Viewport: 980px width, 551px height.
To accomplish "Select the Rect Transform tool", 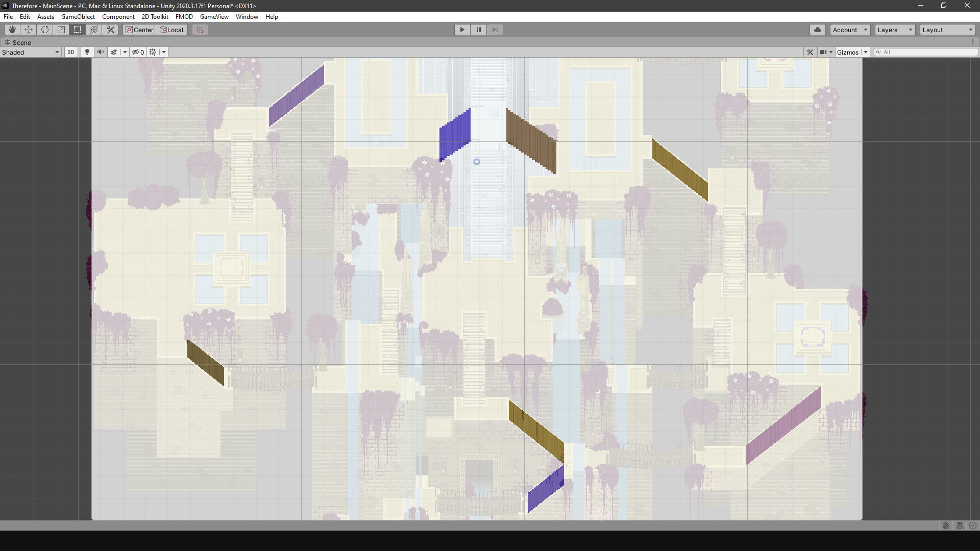I will 78,30.
